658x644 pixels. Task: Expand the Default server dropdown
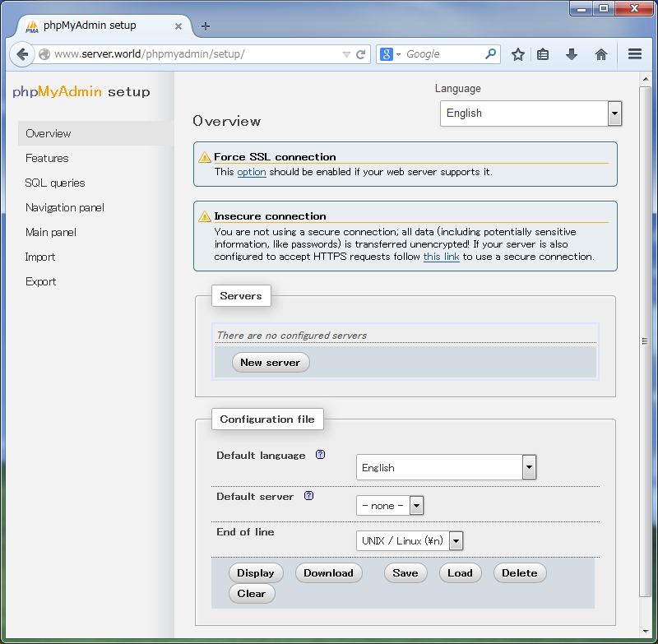click(390, 506)
